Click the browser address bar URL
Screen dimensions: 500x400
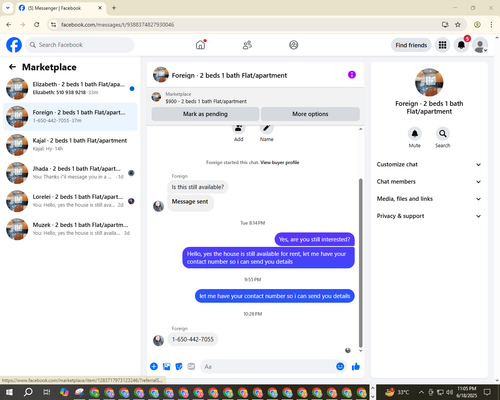tap(117, 25)
